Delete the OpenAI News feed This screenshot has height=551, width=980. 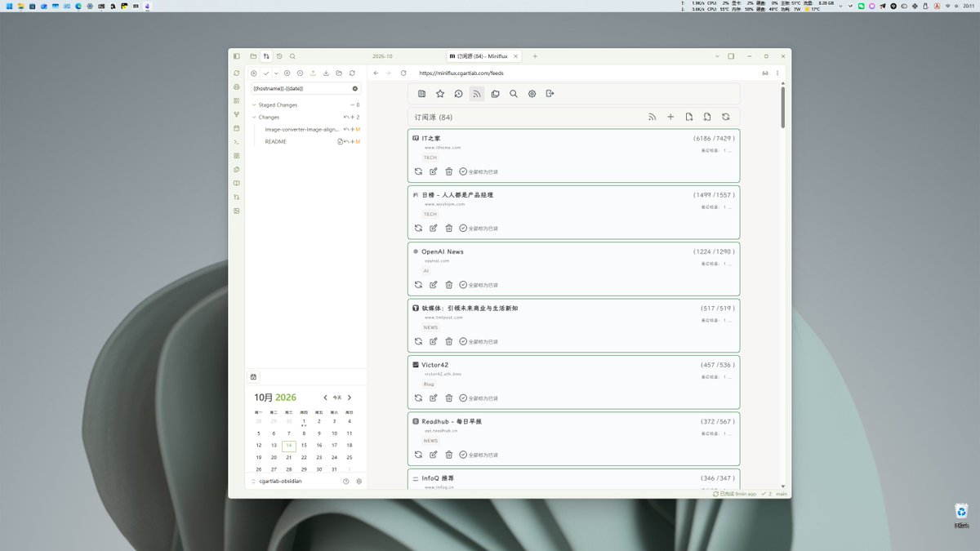point(448,285)
